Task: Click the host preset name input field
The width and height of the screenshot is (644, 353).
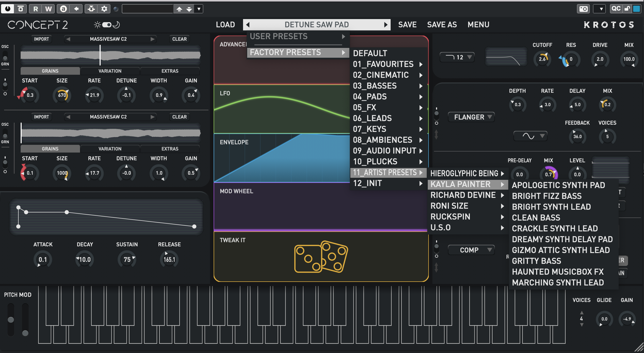Action: pos(148,9)
